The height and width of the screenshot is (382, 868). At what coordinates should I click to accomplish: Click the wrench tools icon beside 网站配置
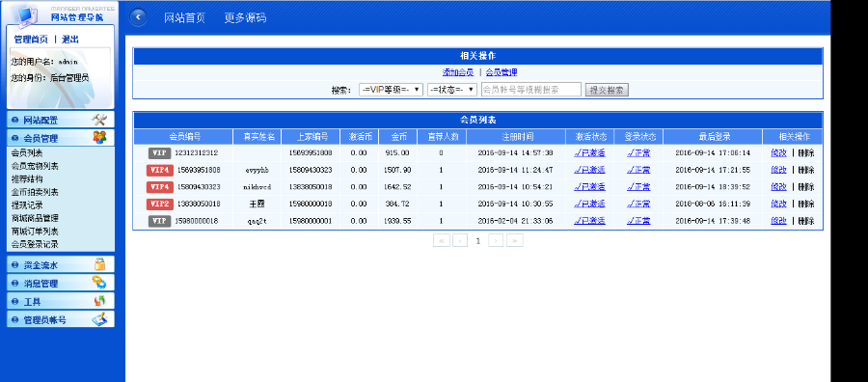pyautogui.click(x=99, y=120)
